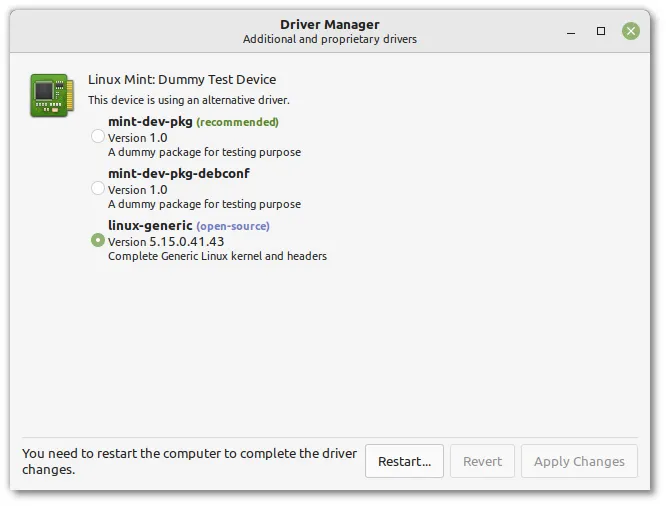This screenshot has width=666, height=506.
Task: Select the mint-dev-pkg recommended driver radio button
Action: 97,137
